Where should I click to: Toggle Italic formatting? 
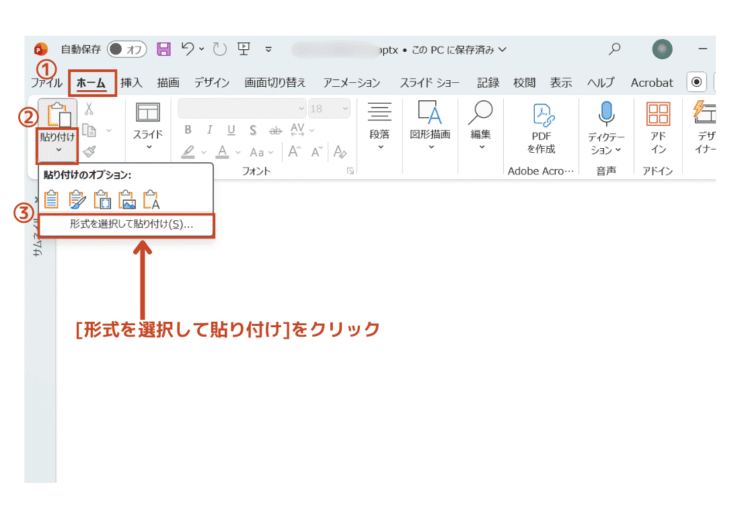210,130
